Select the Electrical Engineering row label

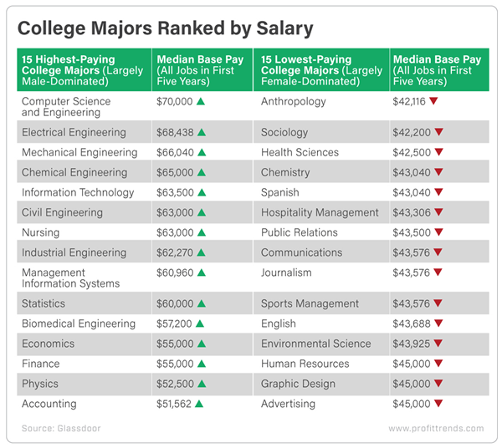tap(74, 132)
